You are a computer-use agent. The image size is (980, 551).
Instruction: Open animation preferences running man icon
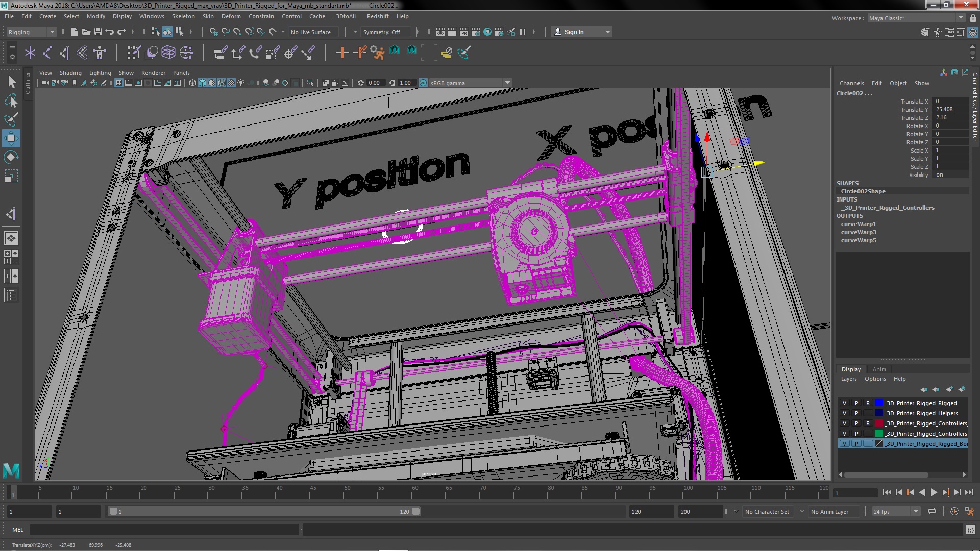[x=969, y=512]
